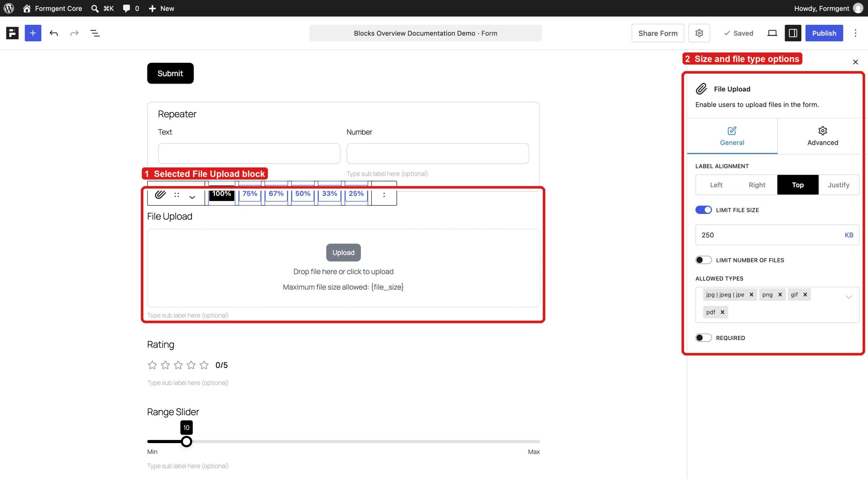Click the Formgent logo icon
The image size is (868, 479).
(12, 33)
